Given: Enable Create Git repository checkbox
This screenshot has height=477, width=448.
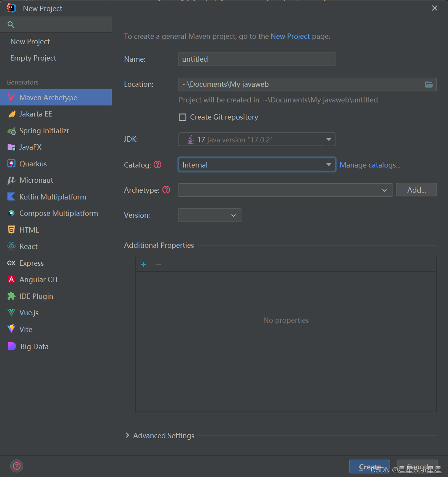Looking at the screenshot, I should [183, 117].
